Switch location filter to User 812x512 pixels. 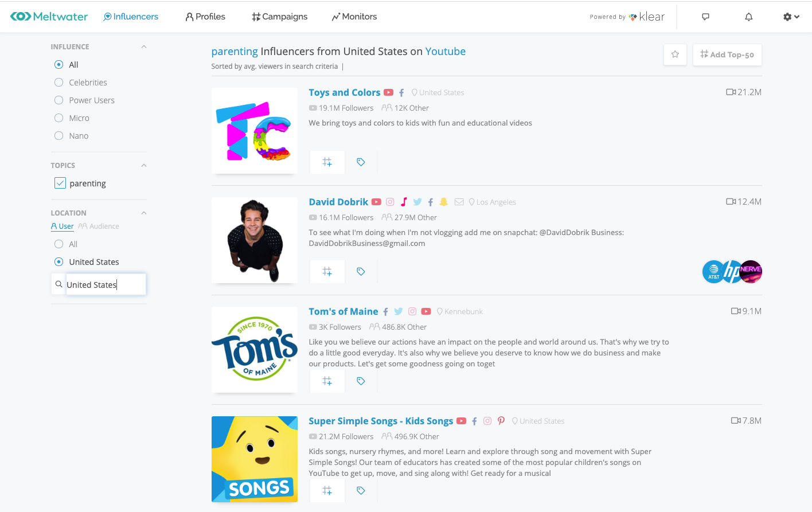pyautogui.click(x=63, y=226)
